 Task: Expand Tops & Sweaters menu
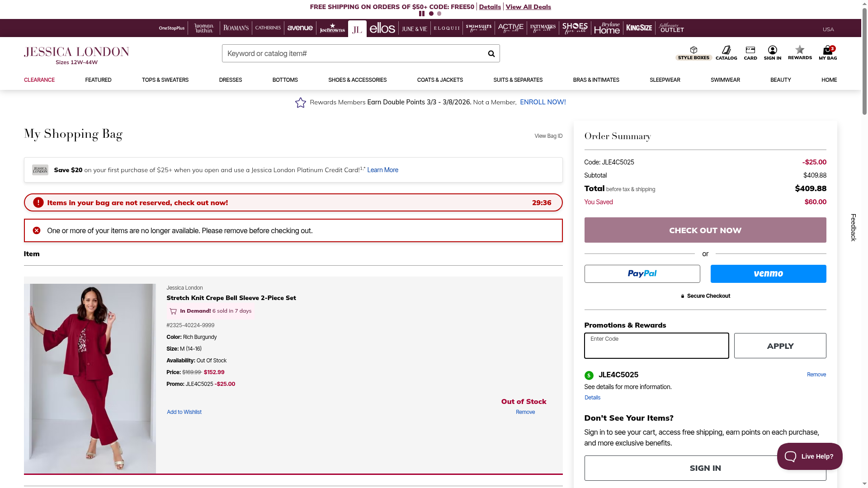(x=165, y=80)
